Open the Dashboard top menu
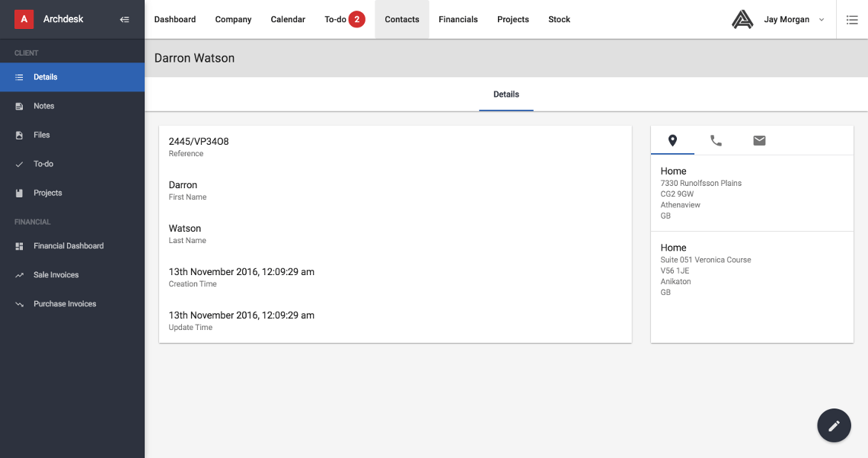The height and width of the screenshot is (458, 868). pyautogui.click(x=175, y=19)
